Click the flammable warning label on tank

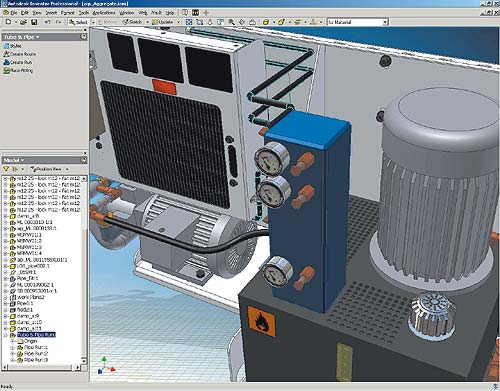click(x=261, y=322)
